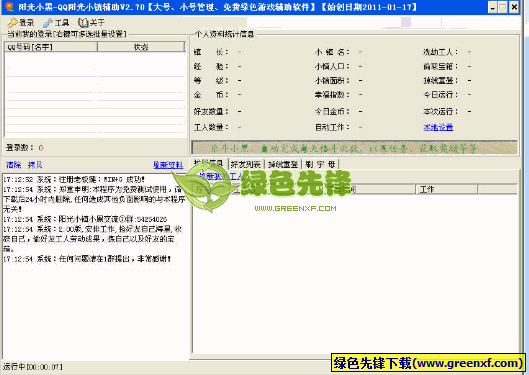This screenshot has width=529, height=375.
Task: Close the 阳光小黑 window
Action: click(x=513, y=7)
